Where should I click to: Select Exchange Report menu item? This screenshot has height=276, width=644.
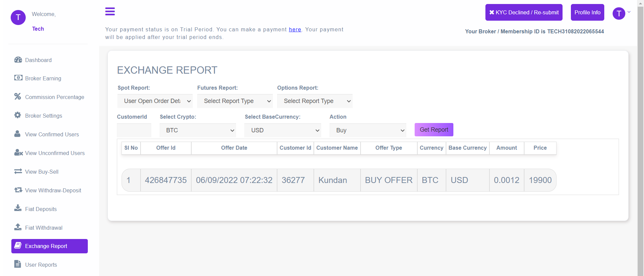[49, 246]
